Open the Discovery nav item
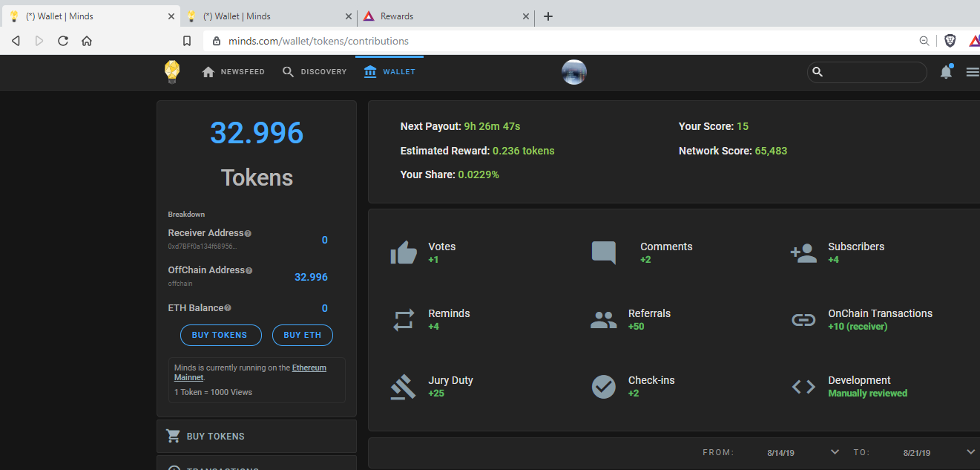The height and width of the screenshot is (470, 980). [315, 72]
